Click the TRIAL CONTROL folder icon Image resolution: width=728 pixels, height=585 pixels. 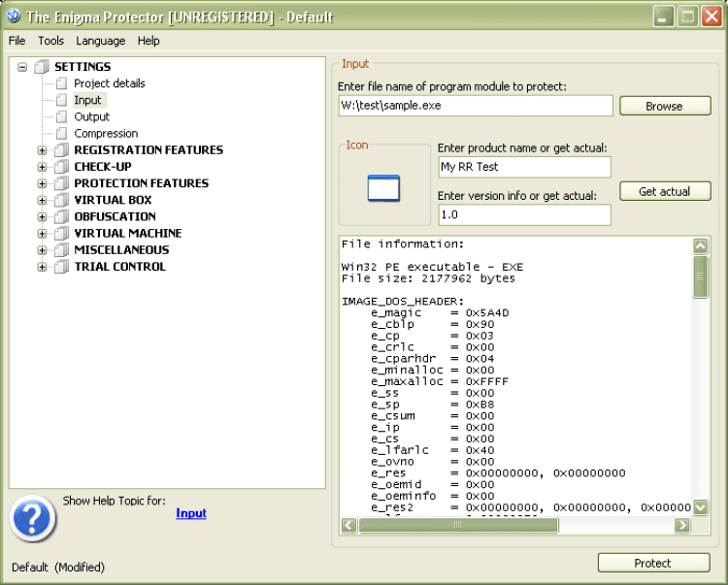tap(61, 267)
